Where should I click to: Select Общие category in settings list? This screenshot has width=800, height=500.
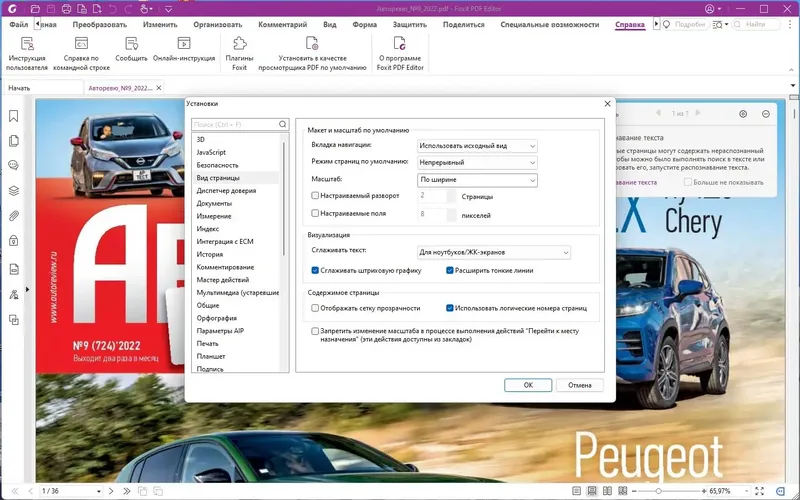tap(208, 306)
